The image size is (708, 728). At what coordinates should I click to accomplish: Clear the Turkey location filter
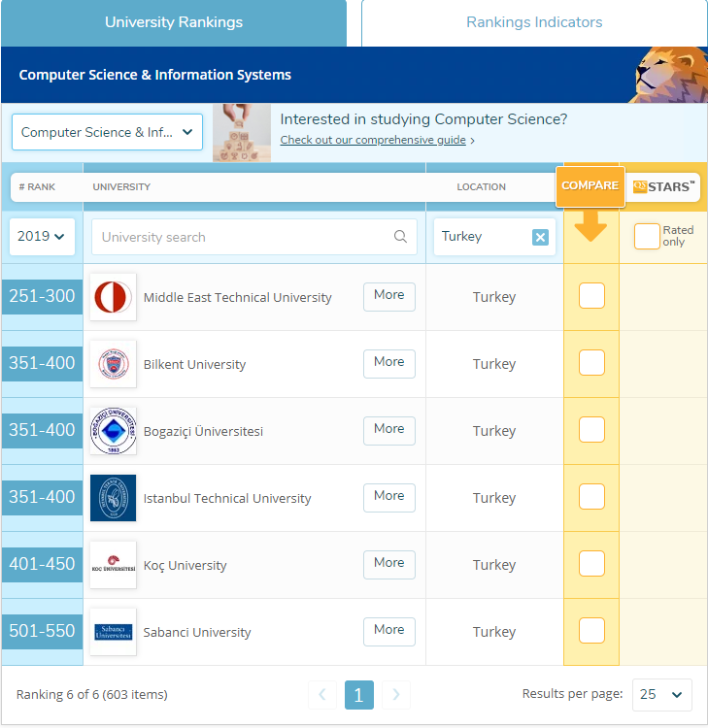540,237
